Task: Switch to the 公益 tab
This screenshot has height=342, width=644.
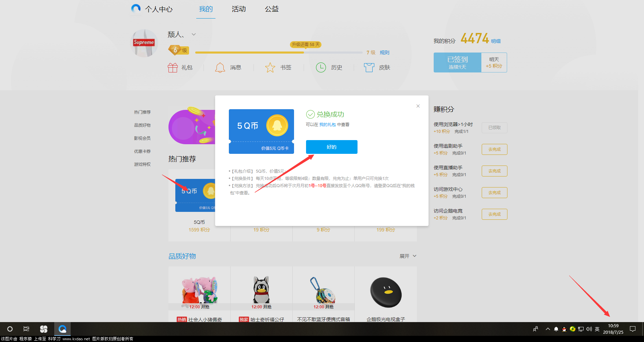Action: click(x=272, y=9)
